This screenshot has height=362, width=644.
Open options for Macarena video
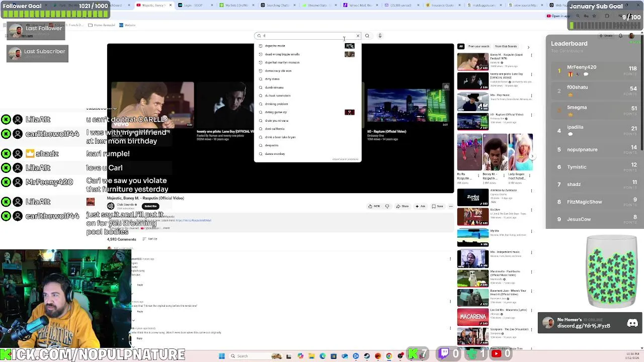pyautogui.click(x=531, y=311)
